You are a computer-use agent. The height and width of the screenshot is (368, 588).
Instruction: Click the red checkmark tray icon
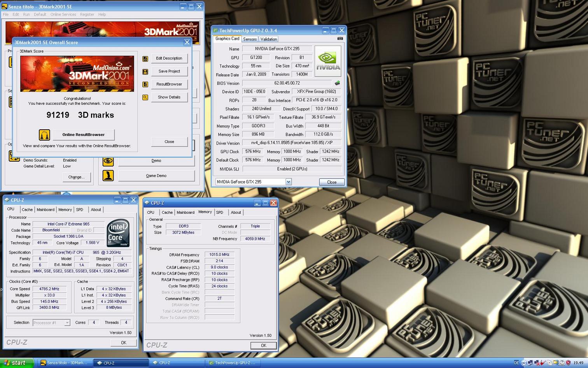543,363
